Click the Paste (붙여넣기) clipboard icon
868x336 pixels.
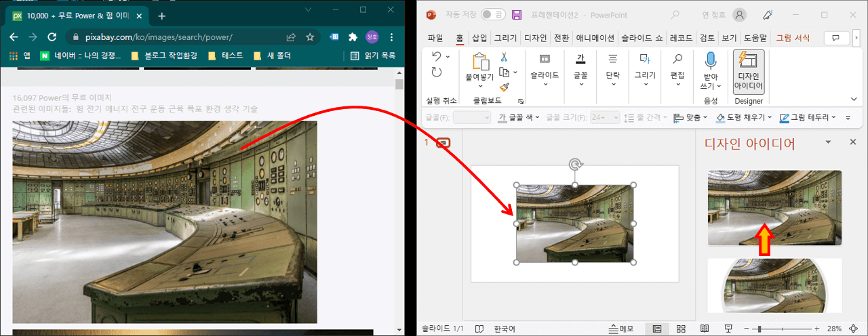click(480, 62)
